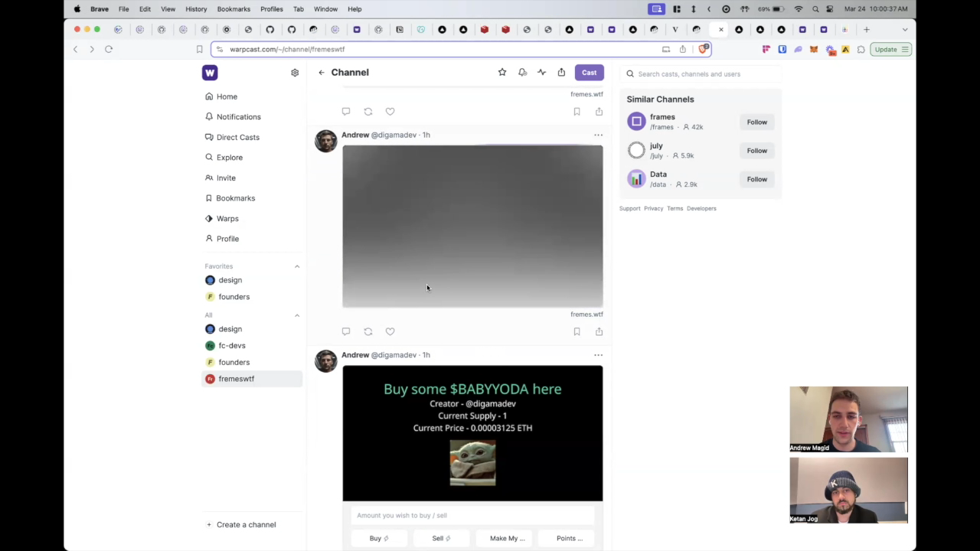This screenshot has width=980, height=551.
Task: Follow the frames channel
Action: point(756,122)
